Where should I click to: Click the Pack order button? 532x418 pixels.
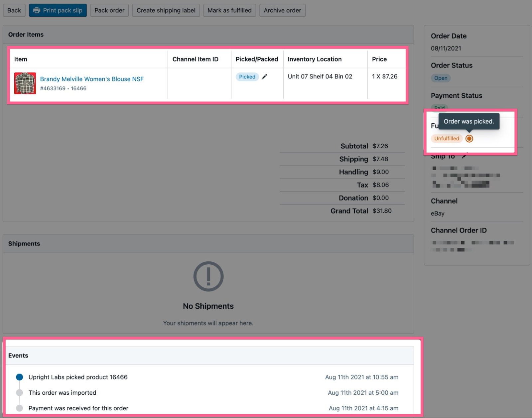coord(109,10)
